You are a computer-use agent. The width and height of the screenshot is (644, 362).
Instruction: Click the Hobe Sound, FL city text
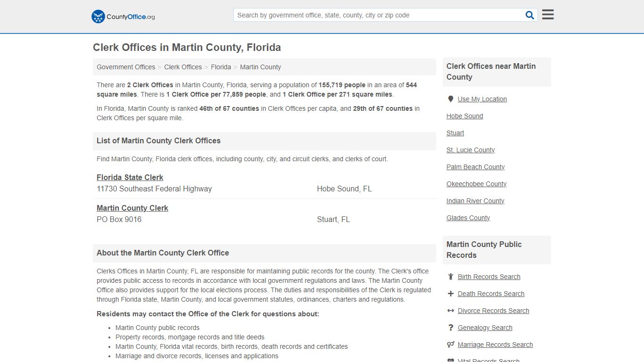tap(344, 189)
